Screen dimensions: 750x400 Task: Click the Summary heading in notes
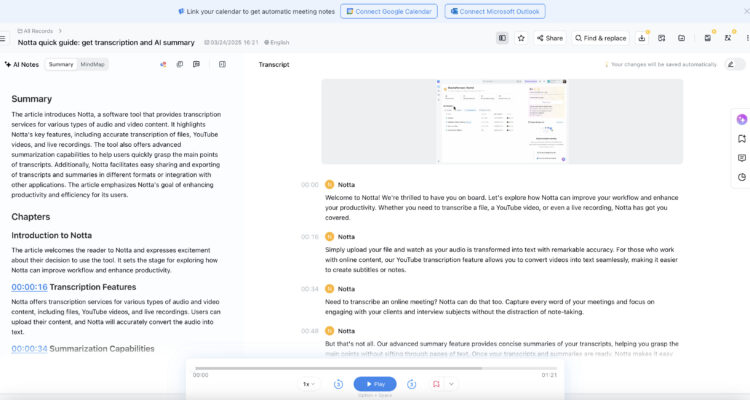point(32,99)
